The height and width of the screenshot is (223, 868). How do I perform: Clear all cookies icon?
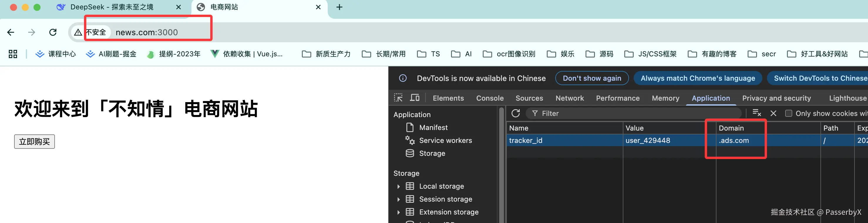[756, 114]
